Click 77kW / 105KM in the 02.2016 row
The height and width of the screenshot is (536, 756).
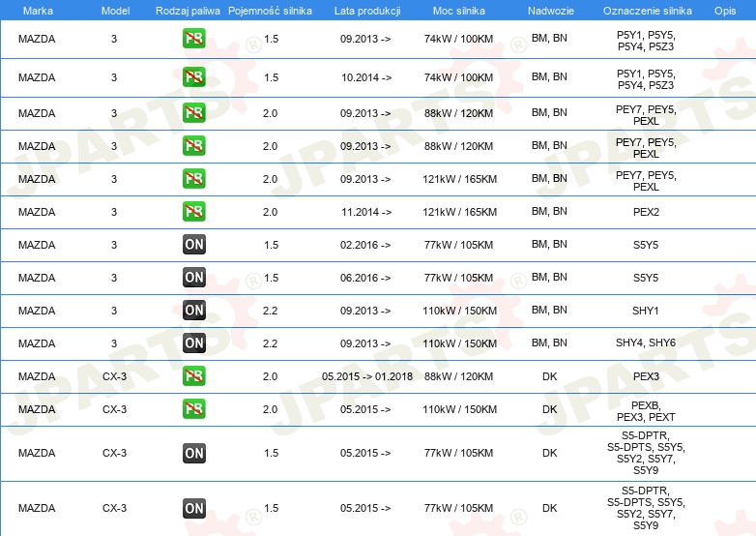click(x=458, y=245)
